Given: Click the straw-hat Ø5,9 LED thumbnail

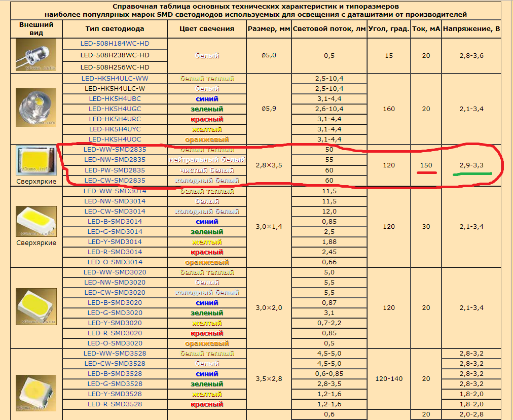Looking at the screenshot, I should [36, 108].
